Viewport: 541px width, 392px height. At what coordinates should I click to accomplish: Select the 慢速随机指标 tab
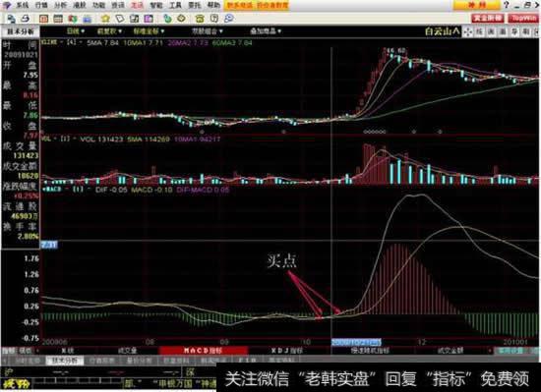(x=370, y=351)
